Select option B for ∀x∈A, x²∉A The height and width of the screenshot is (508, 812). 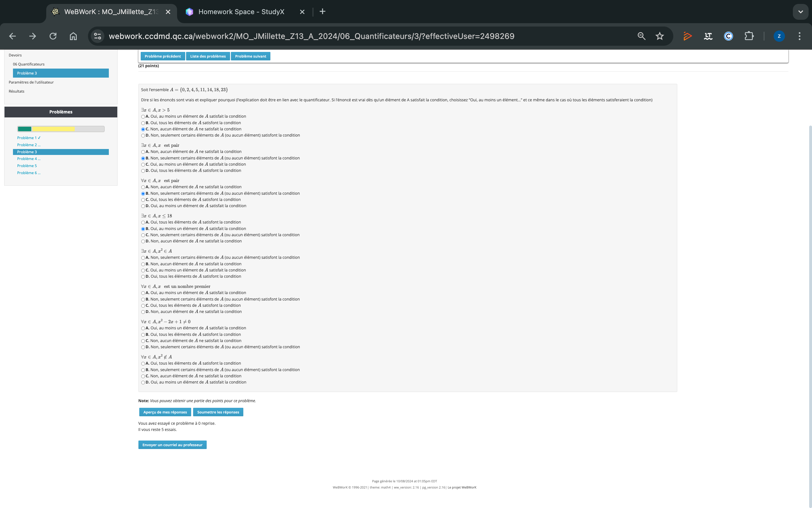tap(143, 370)
